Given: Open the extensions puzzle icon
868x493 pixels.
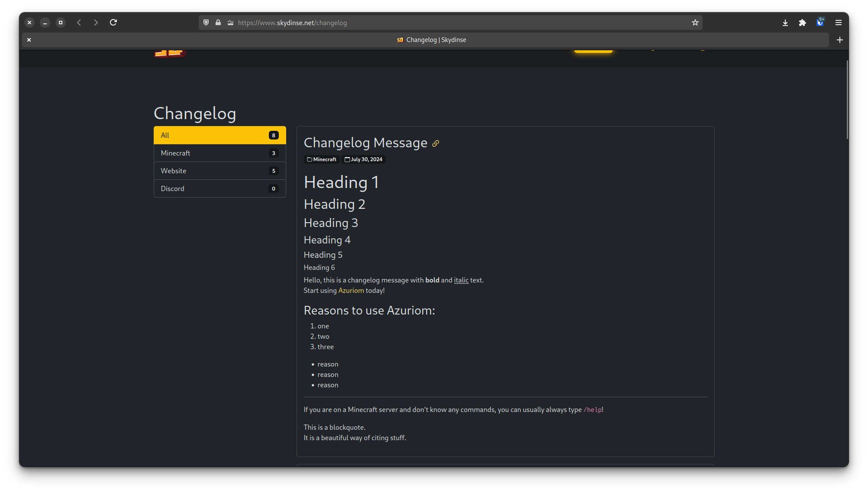Looking at the screenshot, I should point(802,23).
